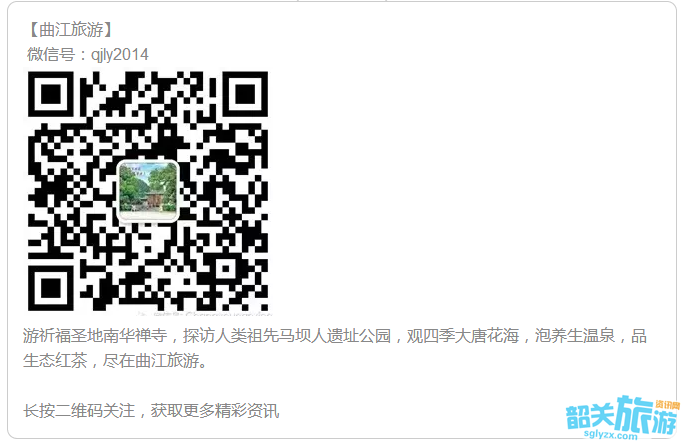Click the orange 资讯网 badge on logo
The height and width of the screenshot is (443, 682).
pos(667,405)
